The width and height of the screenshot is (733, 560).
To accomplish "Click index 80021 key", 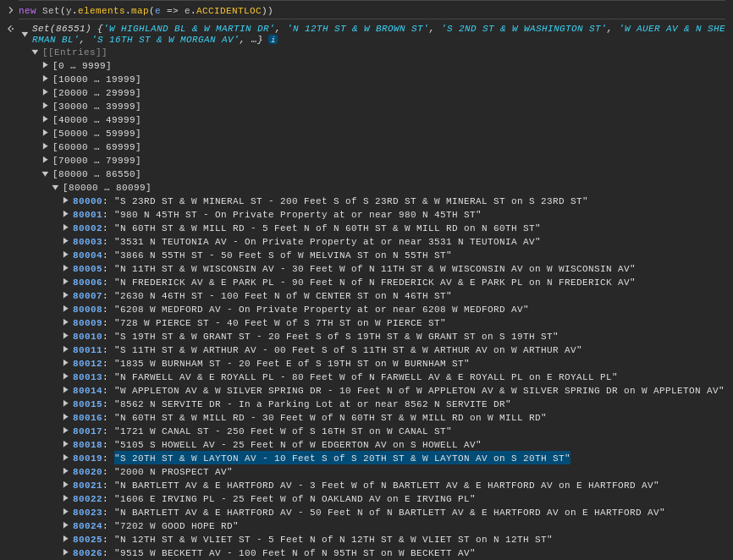I will pos(87,486).
